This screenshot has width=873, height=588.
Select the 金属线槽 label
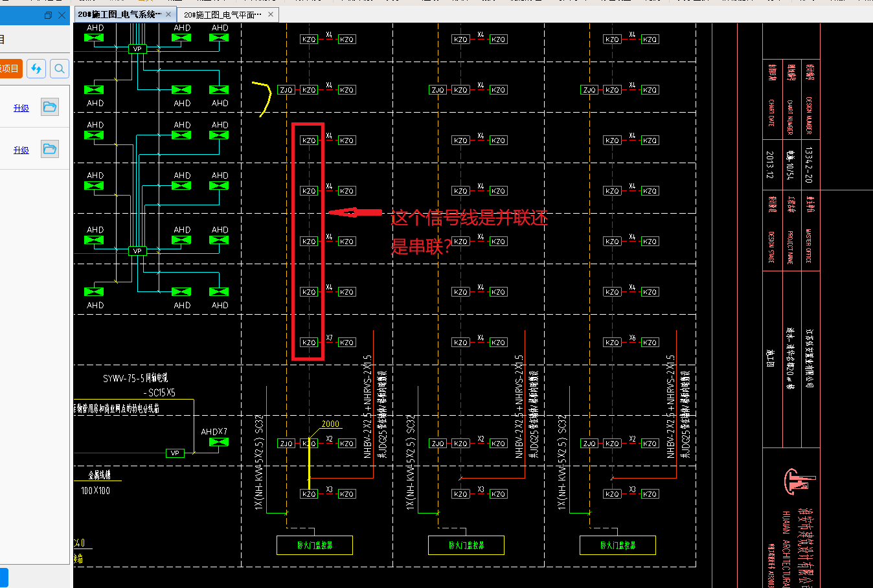click(100, 475)
